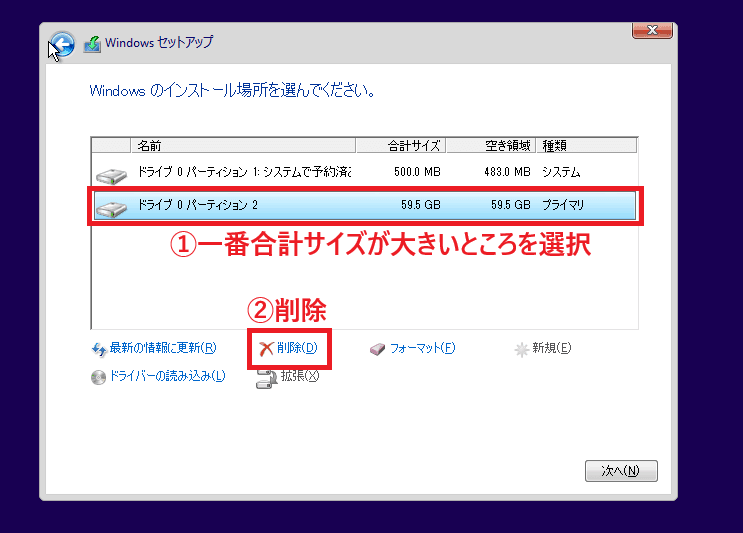The height and width of the screenshot is (533, 743).
Task: Click the extend partition drive icon
Action: [x=266, y=379]
